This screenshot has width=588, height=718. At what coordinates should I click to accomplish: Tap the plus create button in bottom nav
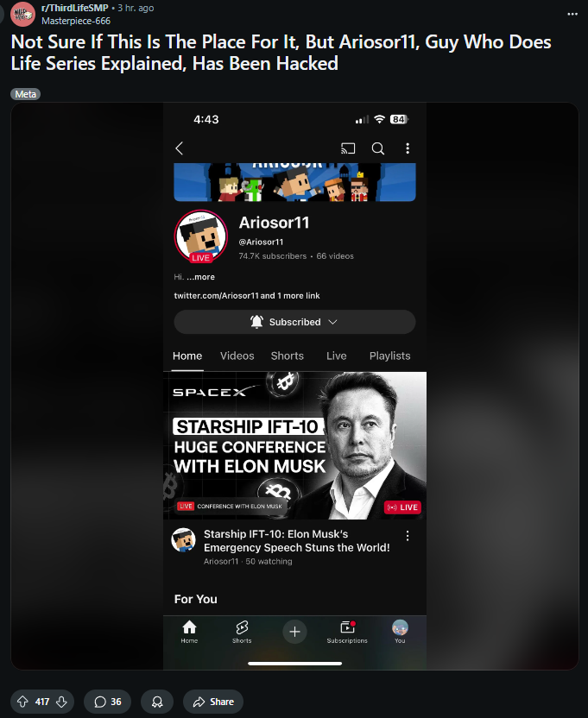(x=294, y=632)
